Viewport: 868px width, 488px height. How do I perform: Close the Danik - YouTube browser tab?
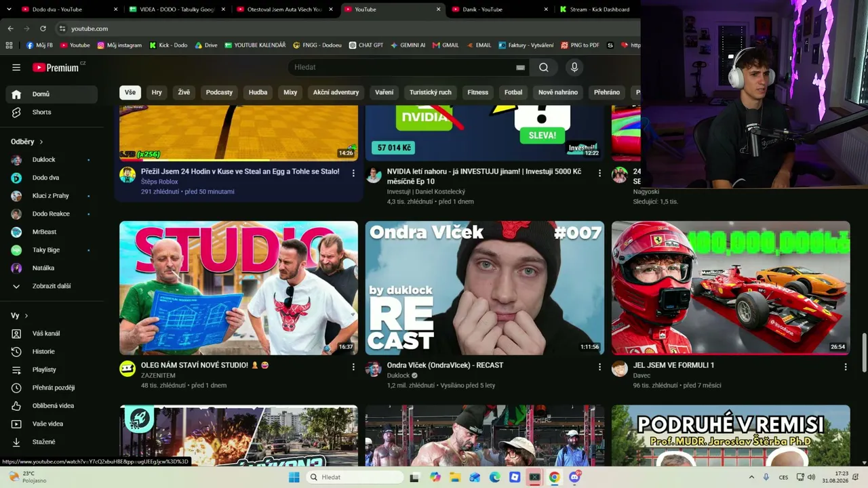(546, 9)
